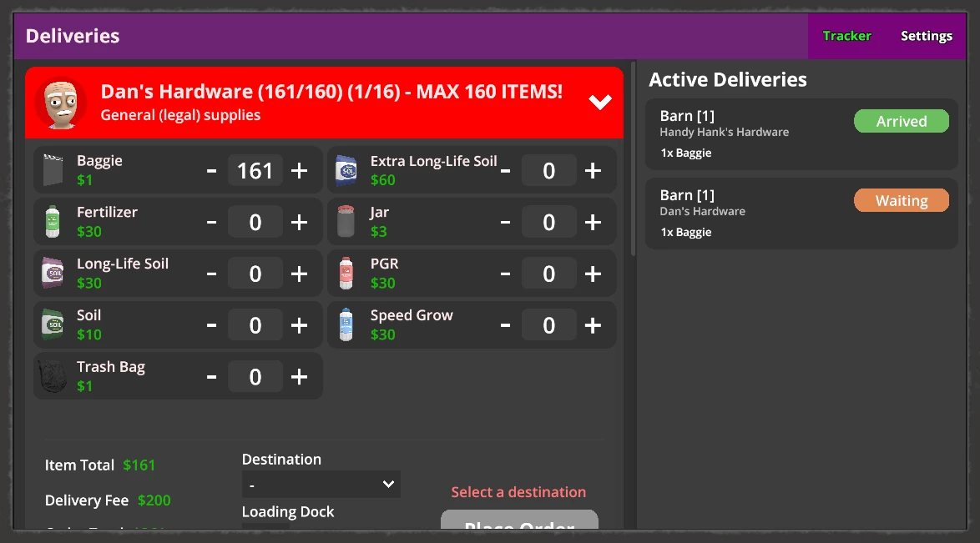Increase Fertilizer quantity with plus
980x543 pixels.
(300, 222)
